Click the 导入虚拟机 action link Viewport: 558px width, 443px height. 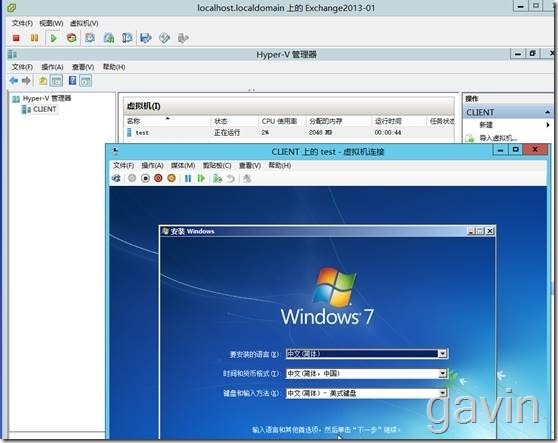(498, 138)
